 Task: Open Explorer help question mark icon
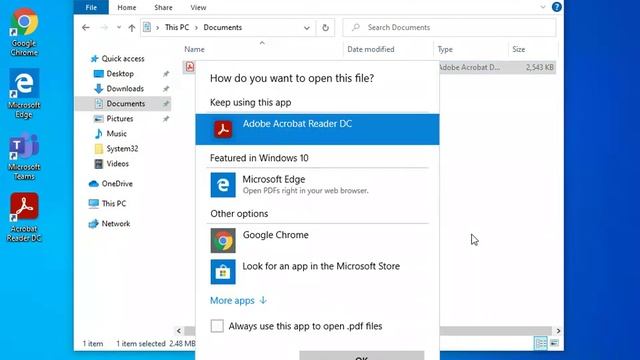click(556, 7)
